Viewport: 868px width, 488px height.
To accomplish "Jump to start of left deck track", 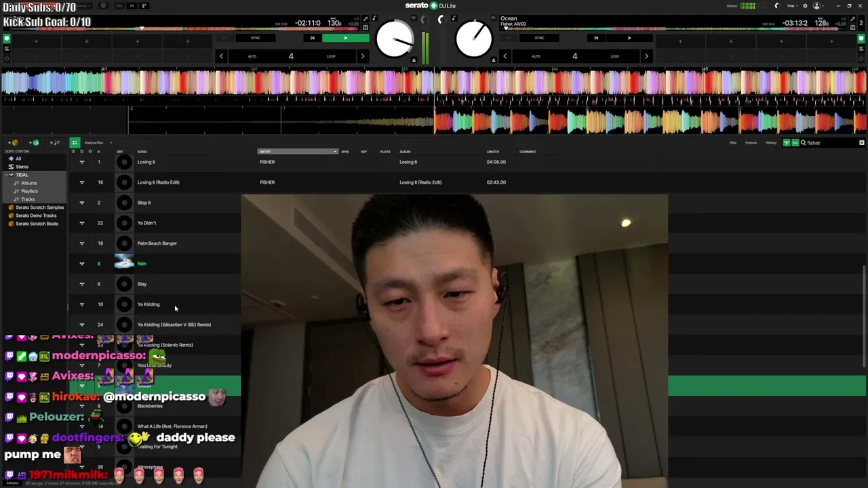I will pos(312,38).
